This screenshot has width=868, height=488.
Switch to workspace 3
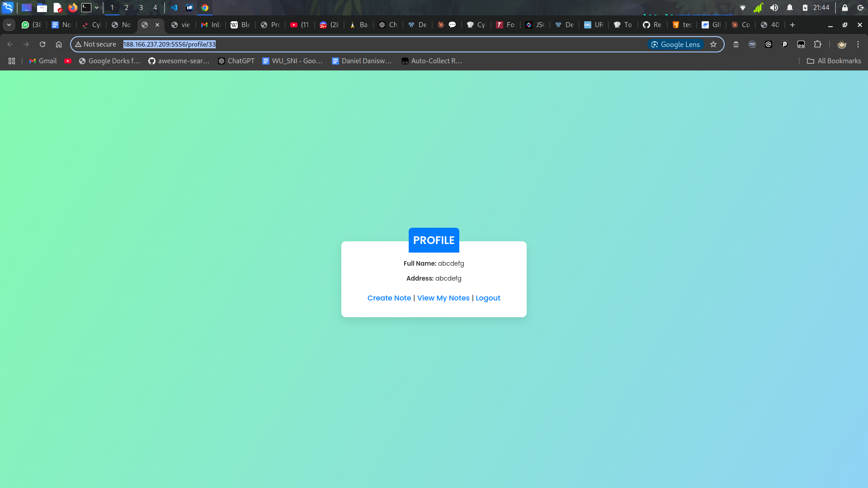tap(141, 8)
